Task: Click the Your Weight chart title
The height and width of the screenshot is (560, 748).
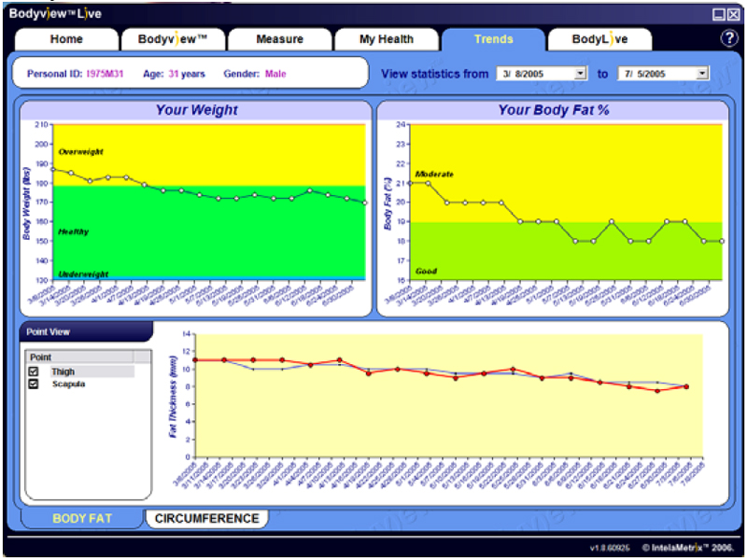Action: point(196,110)
